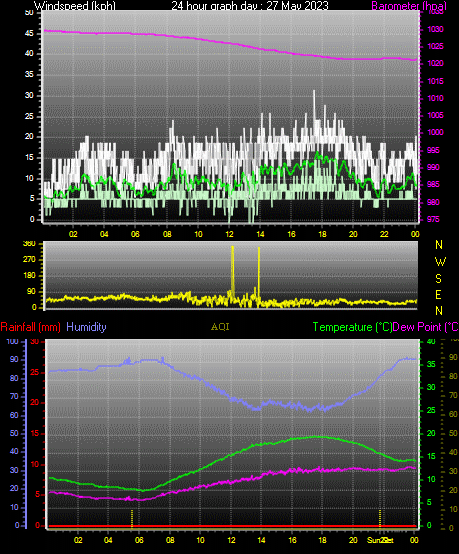This screenshot has width=459, height=554.
Task: Click the "Barometer (hpa)" axis title
Action: click(x=409, y=6)
